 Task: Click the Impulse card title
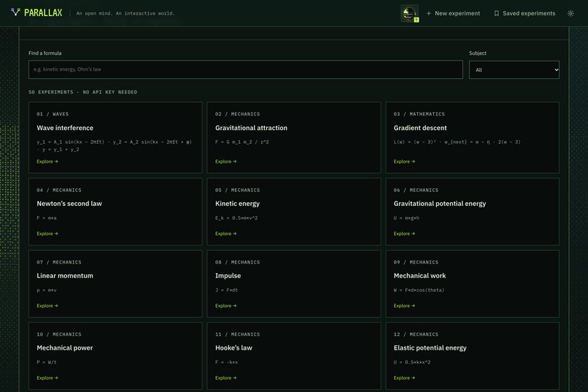click(228, 276)
